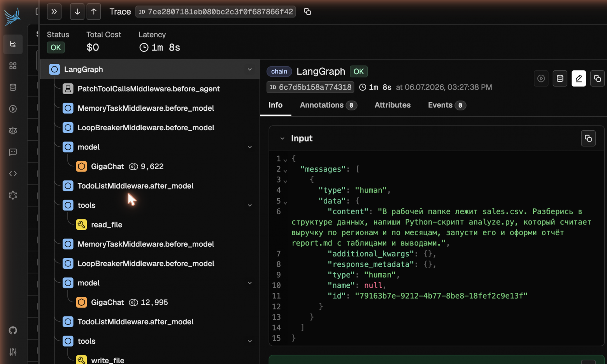607x364 pixels.
Task: Open the sidebar icon below code brackets
Action: pos(13,195)
